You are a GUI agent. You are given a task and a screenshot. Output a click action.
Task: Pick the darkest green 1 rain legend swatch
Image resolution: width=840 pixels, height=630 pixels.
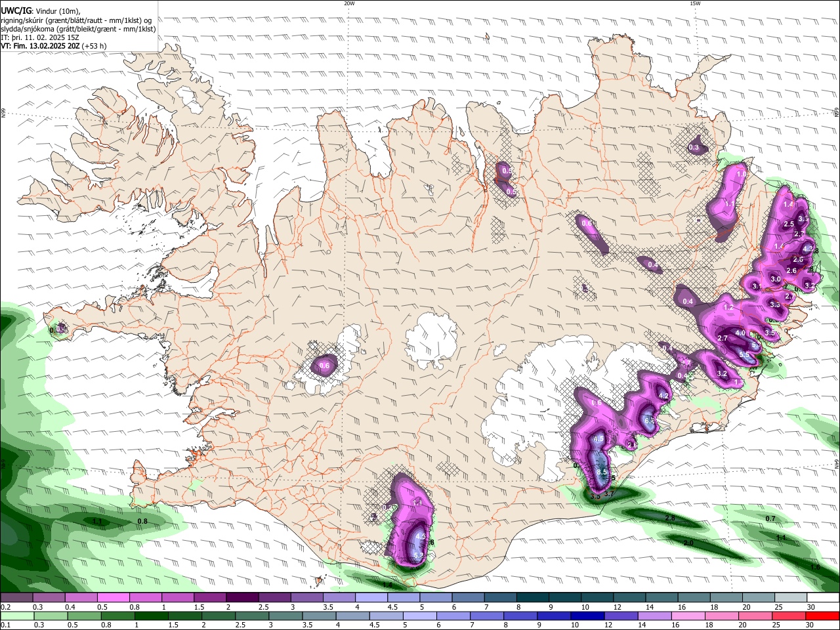click(x=151, y=616)
